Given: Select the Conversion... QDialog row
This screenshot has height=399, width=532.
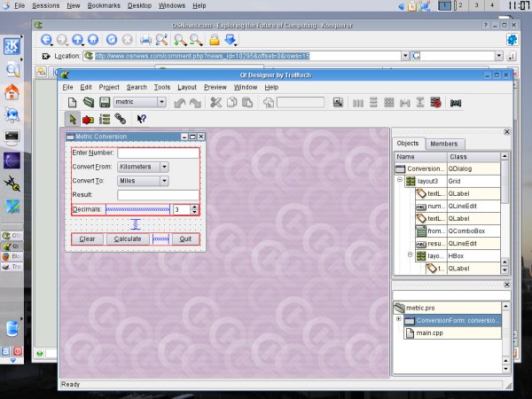Looking at the screenshot, I should click(x=447, y=168).
